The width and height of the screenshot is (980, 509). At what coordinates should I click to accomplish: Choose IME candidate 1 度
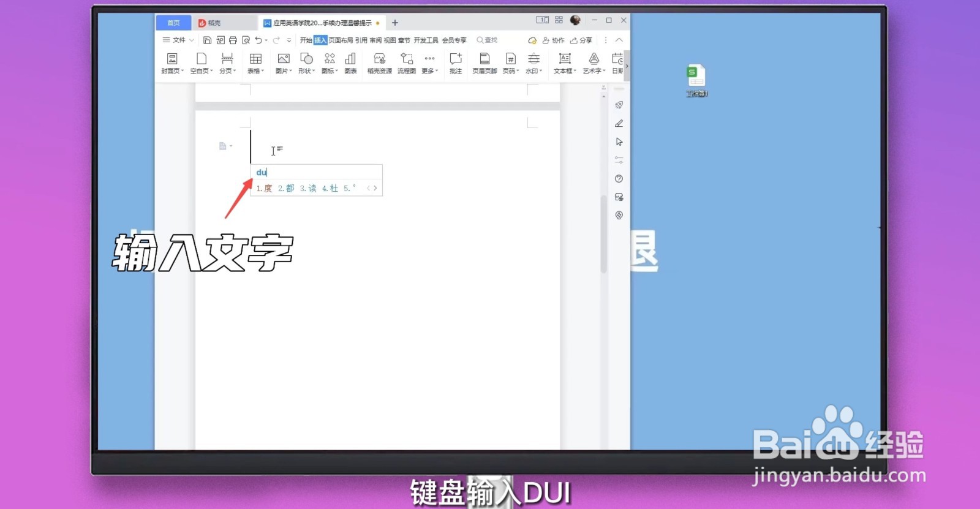(264, 188)
